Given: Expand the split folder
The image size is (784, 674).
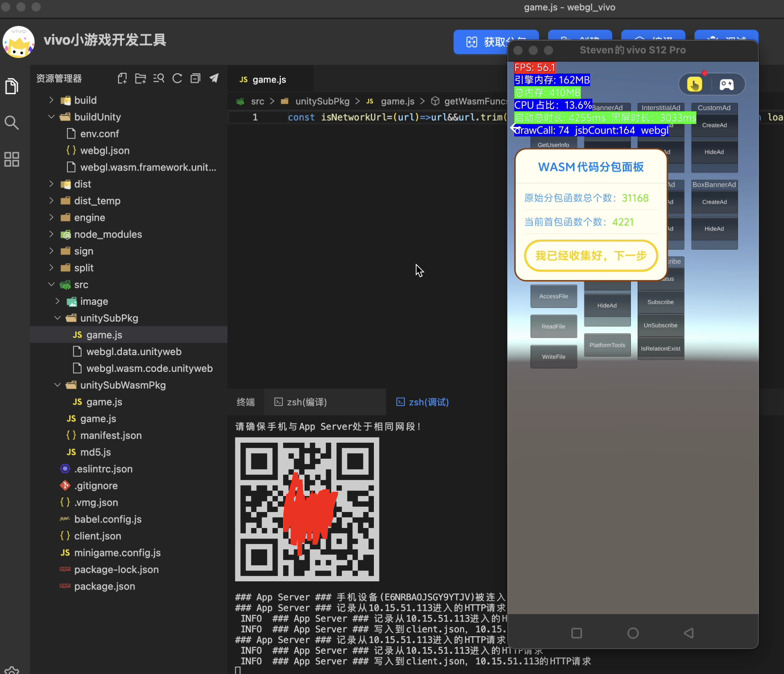Looking at the screenshot, I should point(51,267).
